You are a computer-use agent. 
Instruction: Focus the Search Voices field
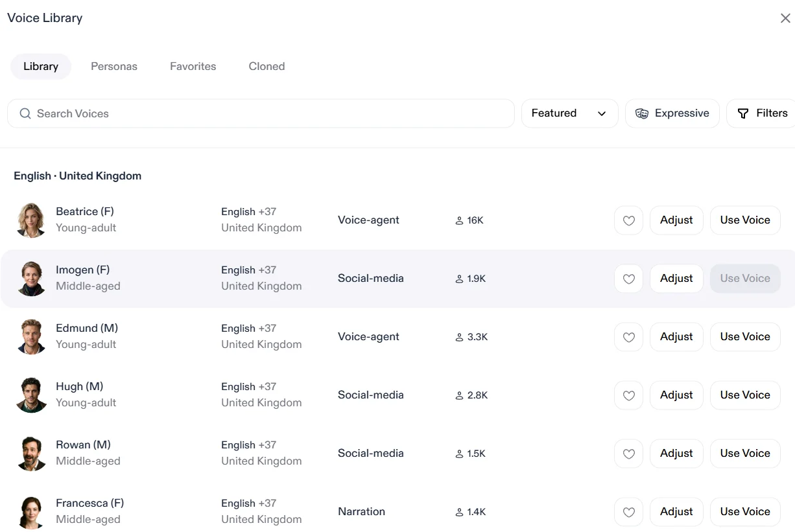pos(261,113)
